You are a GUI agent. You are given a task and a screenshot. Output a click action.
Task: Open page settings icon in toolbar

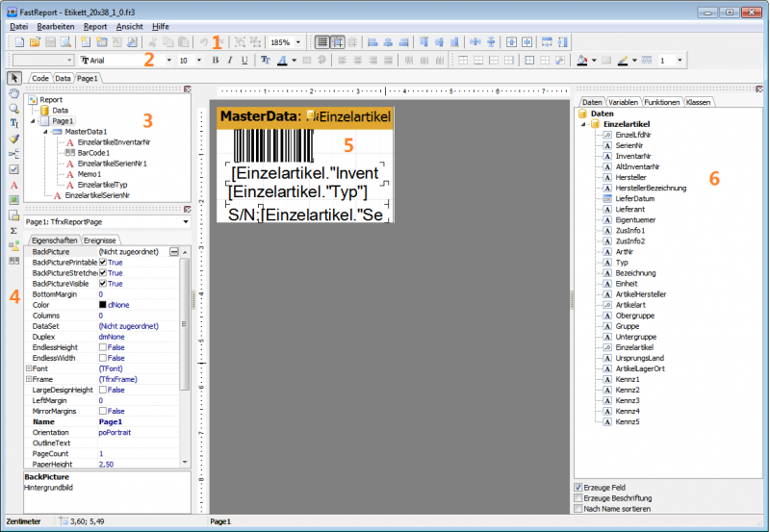click(x=132, y=42)
